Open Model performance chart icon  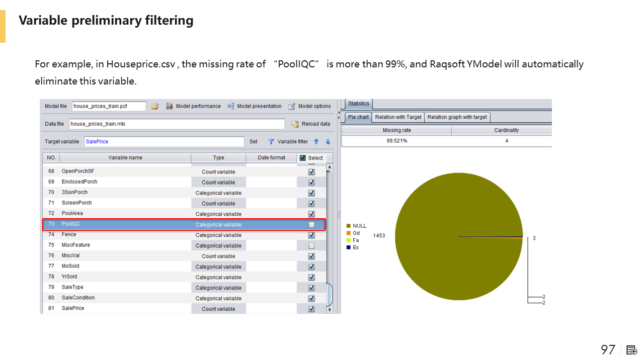point(170,106)
